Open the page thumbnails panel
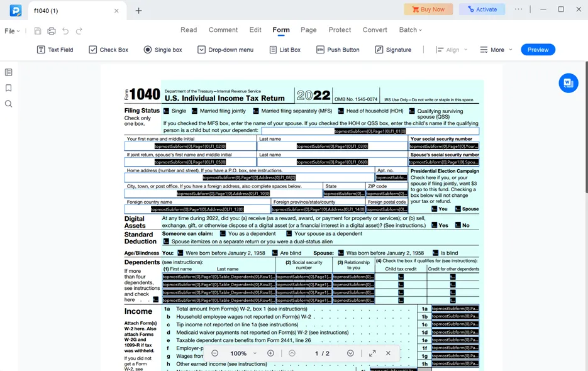Viewport: 588px width, 371px height. tap(8, 71)
